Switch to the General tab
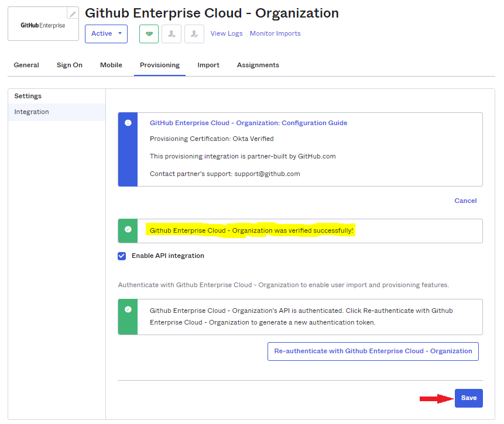 [26, 65]
